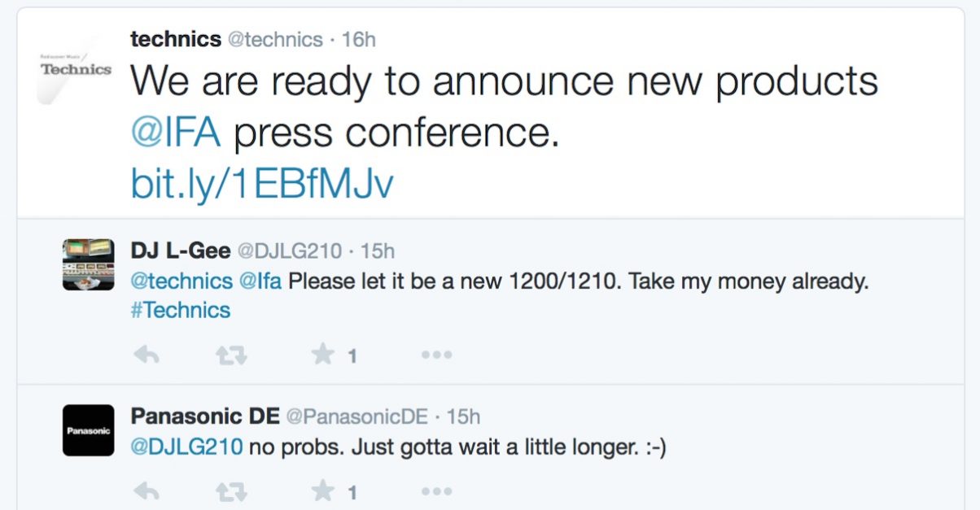Click the Technics profile avatar
Screen dimensions: 980x510
76,69
